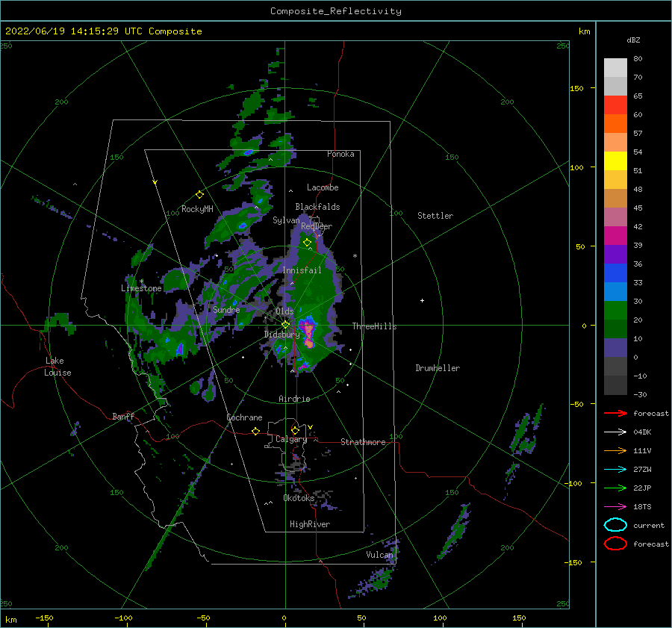Screen dimensions: 672x628
Task: Click the Lake Louise label
Action: click(57, 367)
